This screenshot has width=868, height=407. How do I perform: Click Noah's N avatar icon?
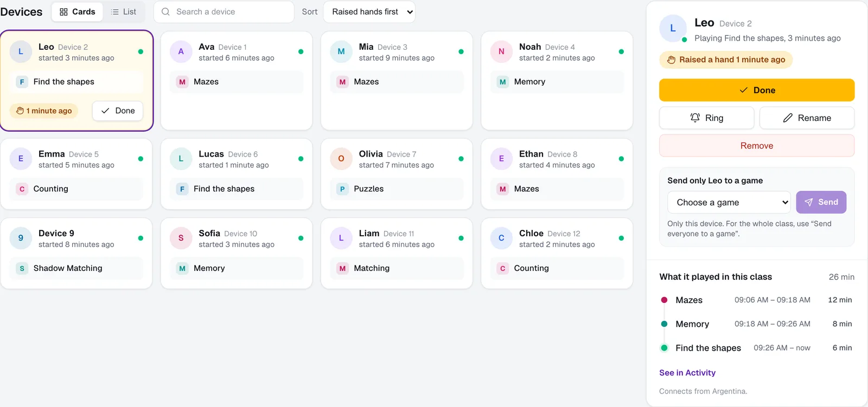[501, 51]
